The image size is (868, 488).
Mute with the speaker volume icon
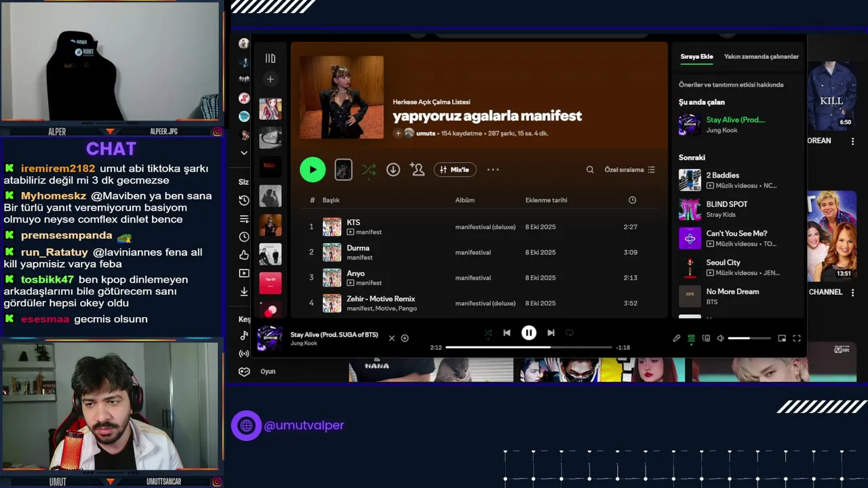(x=720, y=338)
